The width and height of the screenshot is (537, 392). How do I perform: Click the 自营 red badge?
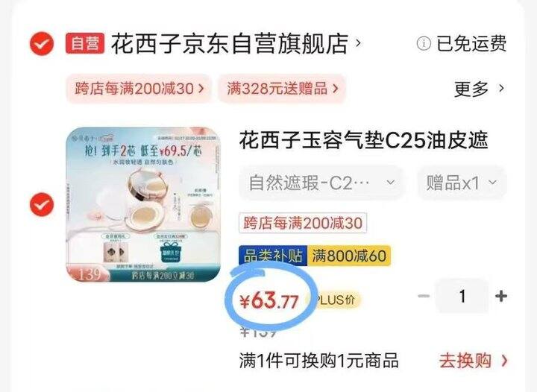(85, 43)
